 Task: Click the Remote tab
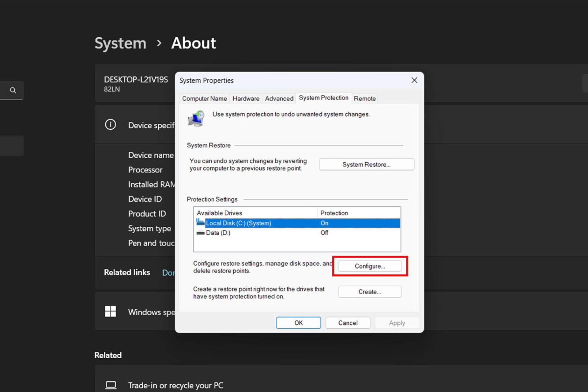pyautogui.click(x=364, y=98)
